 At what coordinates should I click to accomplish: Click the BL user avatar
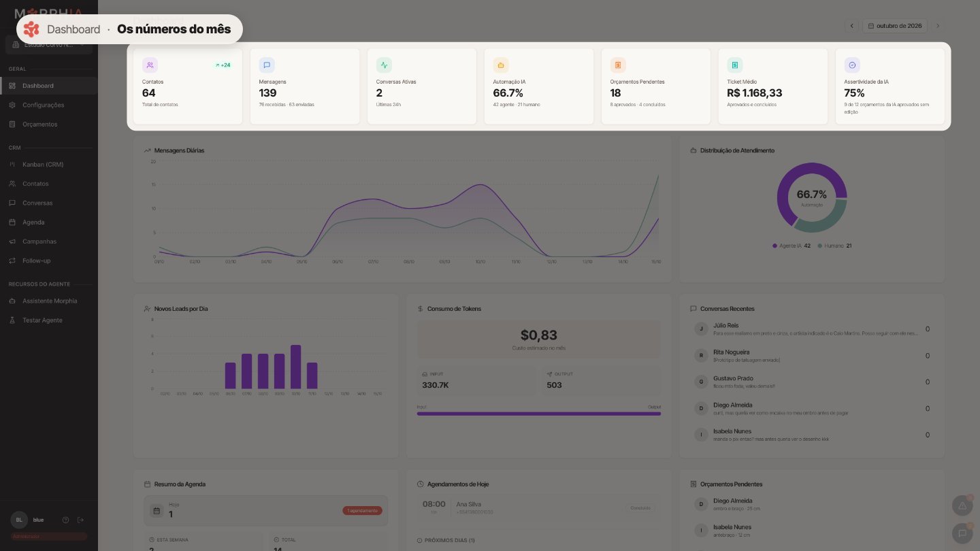pos(19,520)
